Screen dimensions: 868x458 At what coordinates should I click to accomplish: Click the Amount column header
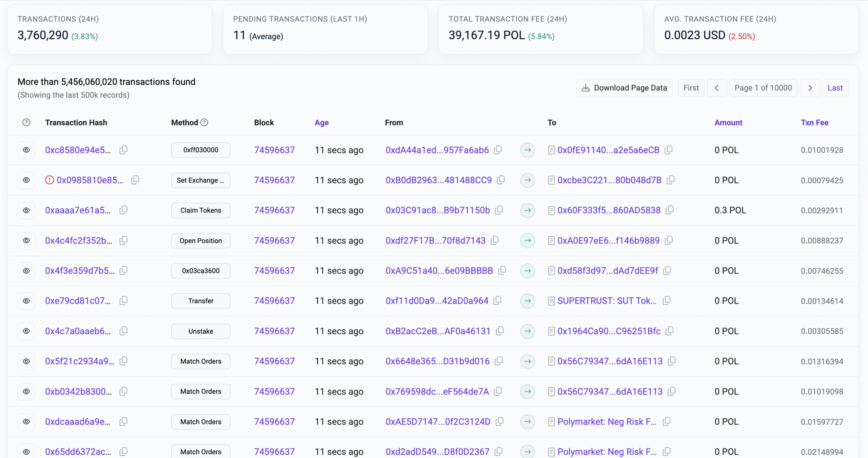[x=728, y=122]
